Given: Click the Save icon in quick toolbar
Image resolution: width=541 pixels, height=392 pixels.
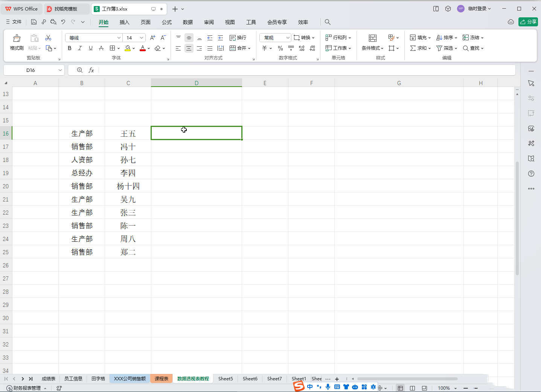Looking at the screenshot, I should tap(34, 22).
